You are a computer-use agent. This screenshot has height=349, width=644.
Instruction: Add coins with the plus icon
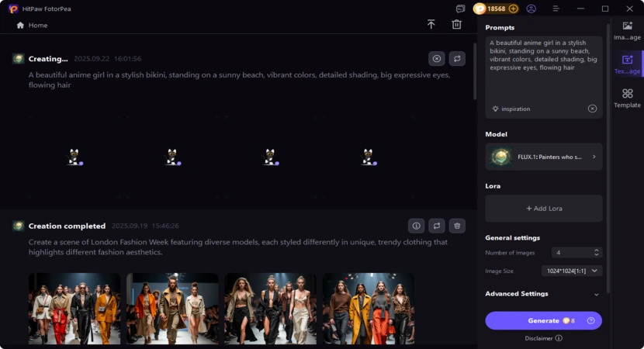(x=513, y=9)
